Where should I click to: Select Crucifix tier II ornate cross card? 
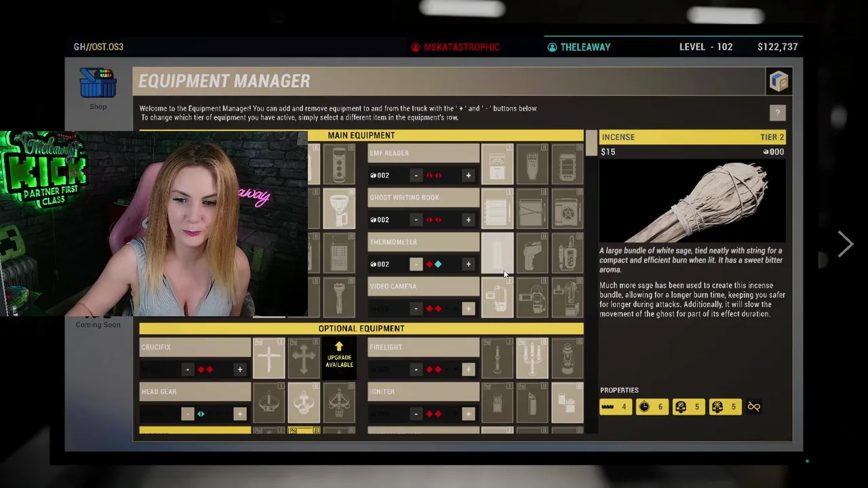click(x=304, y=358)
